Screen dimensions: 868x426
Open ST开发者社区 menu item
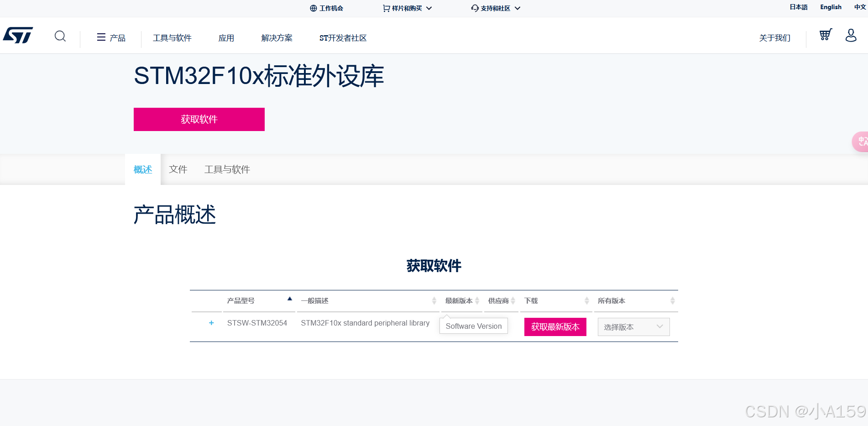click(343, 38)
